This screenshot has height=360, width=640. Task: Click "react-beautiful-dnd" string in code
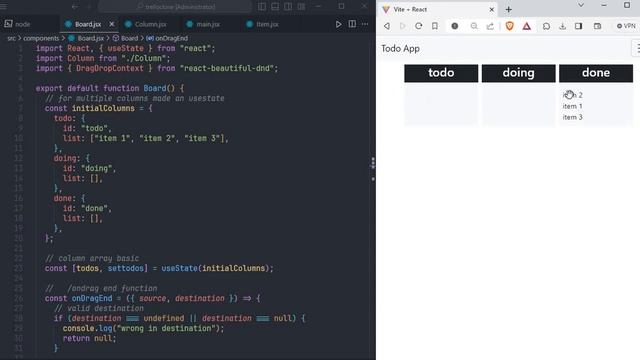tap(227, 68)
